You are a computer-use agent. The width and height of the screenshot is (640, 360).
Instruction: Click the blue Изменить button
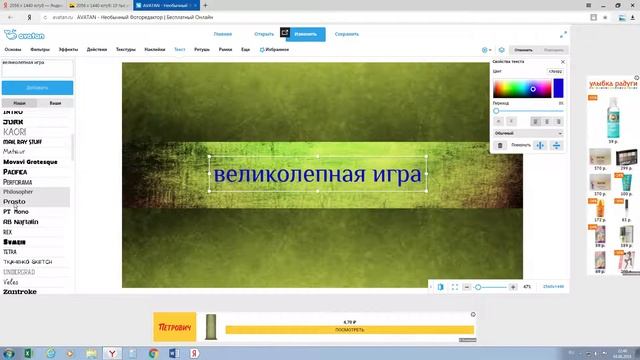[306, 34]
